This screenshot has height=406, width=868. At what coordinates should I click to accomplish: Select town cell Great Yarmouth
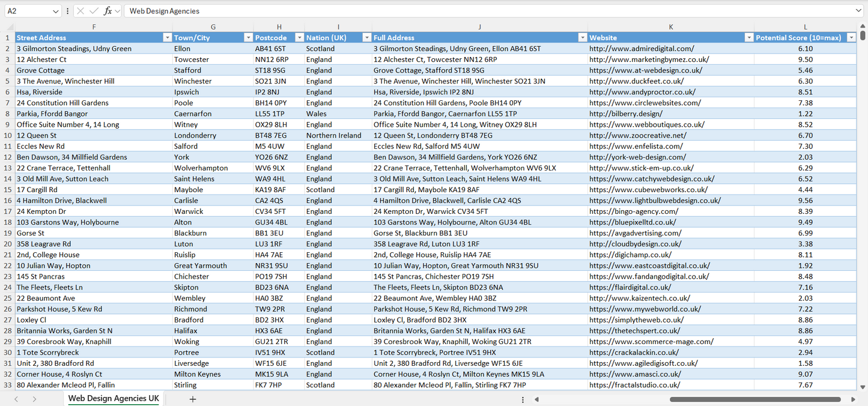click(x=213, y=265)
